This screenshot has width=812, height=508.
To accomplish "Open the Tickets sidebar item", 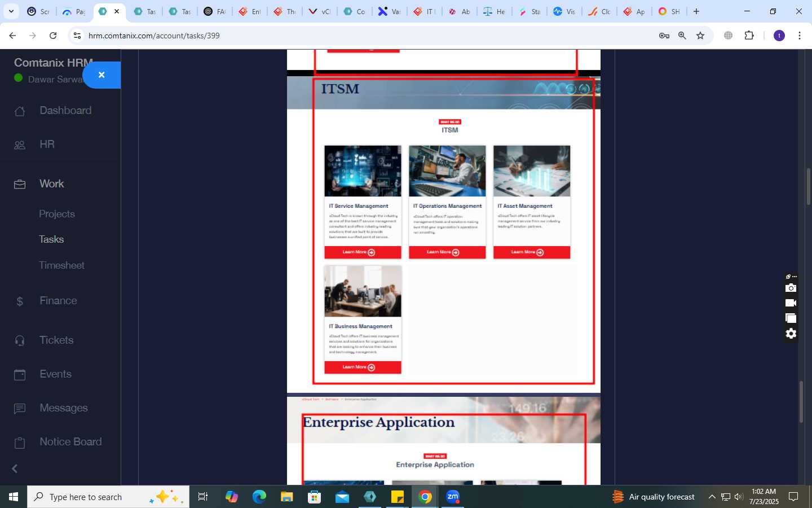I will 56,340.
